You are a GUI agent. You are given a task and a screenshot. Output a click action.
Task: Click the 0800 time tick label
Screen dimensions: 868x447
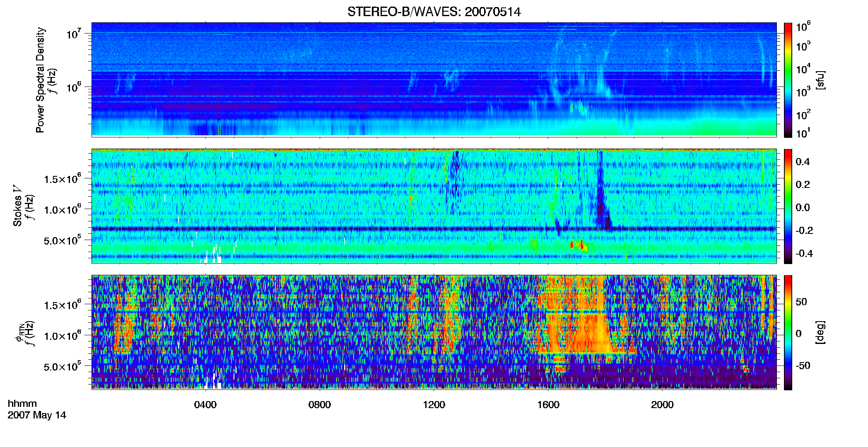pos(320,404)
